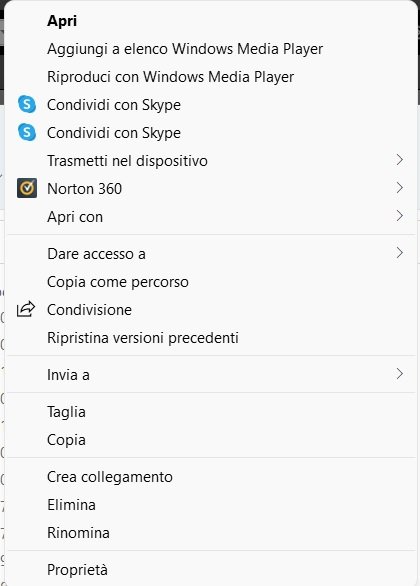Choose Ripristina versioni precedenti

[143, 338]
